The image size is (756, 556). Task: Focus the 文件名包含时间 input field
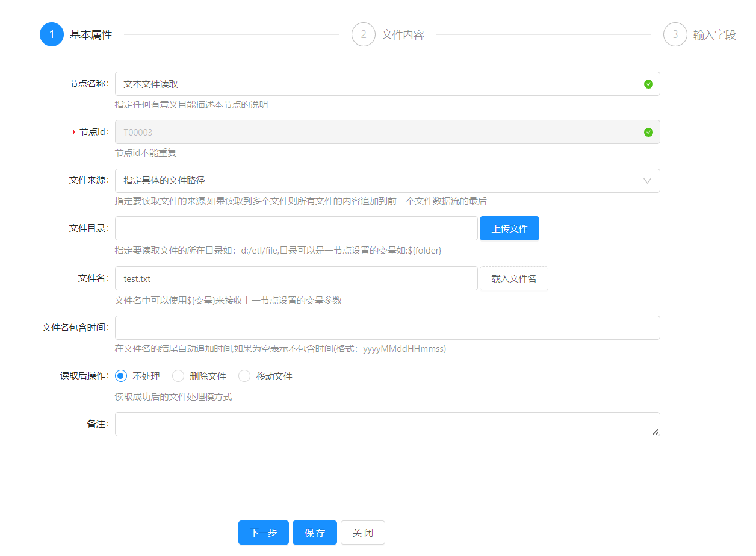pos(387,328)
